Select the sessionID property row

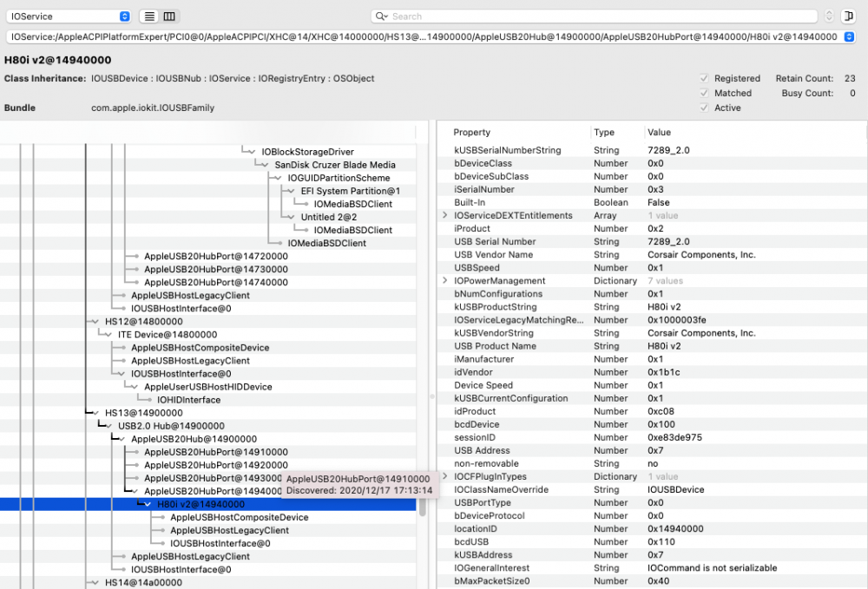pyautogui.click(x=652, y=437)
